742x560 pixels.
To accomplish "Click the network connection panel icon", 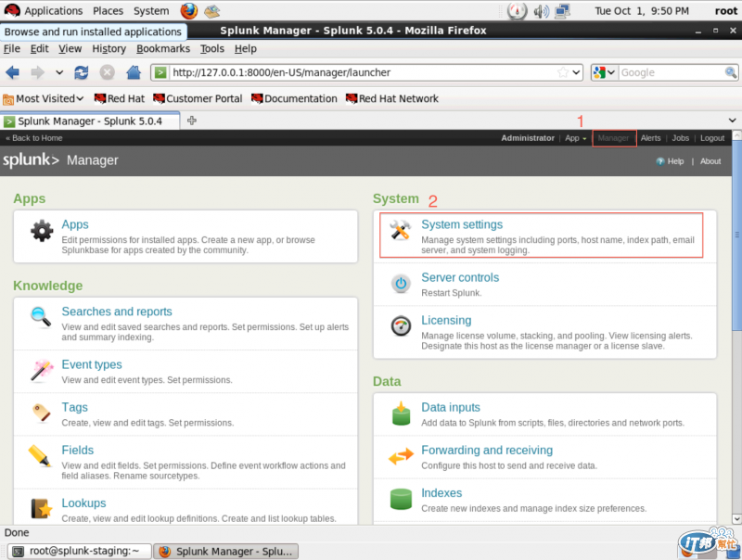I will pos(562,11).
